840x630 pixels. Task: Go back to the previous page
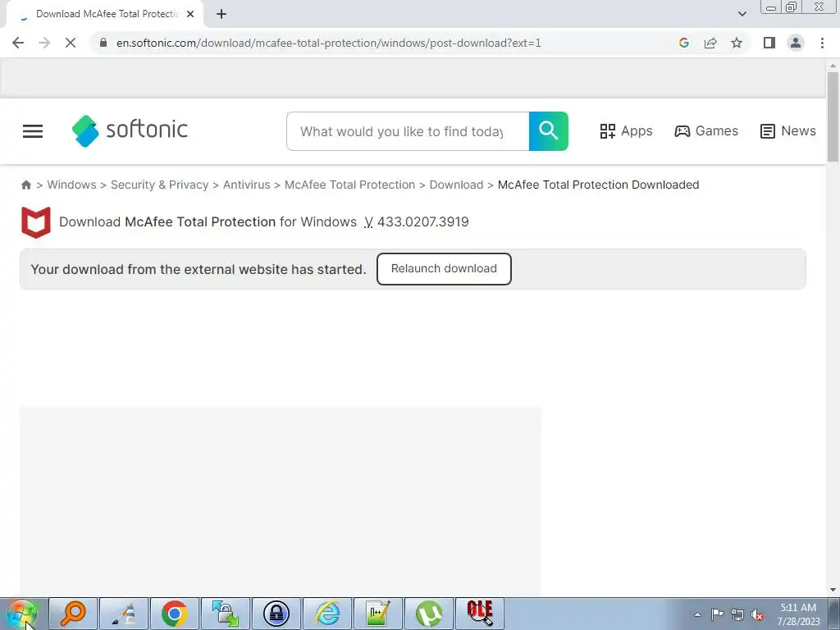(x=18, y=43)
